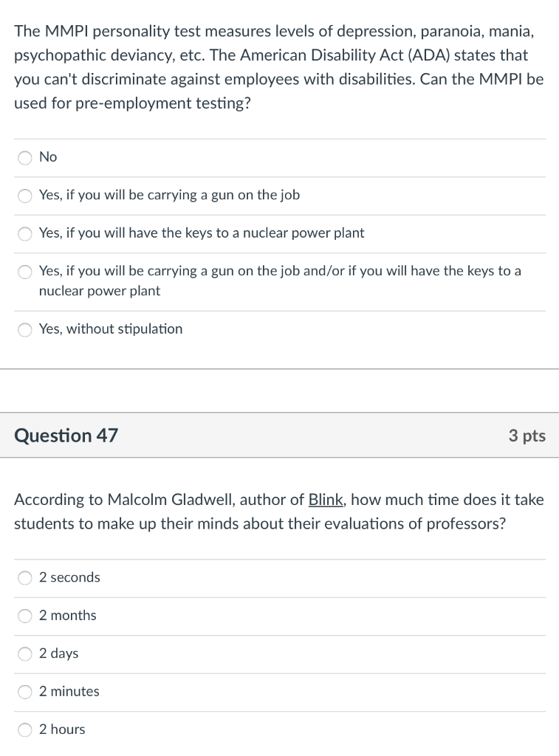Choose "Yes, if you will have the keys to a nuclear power plant"

pyautogui.click(x=25, y=234)
